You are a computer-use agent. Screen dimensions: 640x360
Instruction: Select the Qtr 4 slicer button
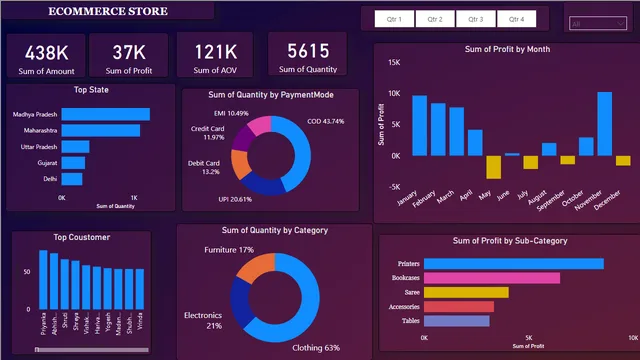click(516, 19)
